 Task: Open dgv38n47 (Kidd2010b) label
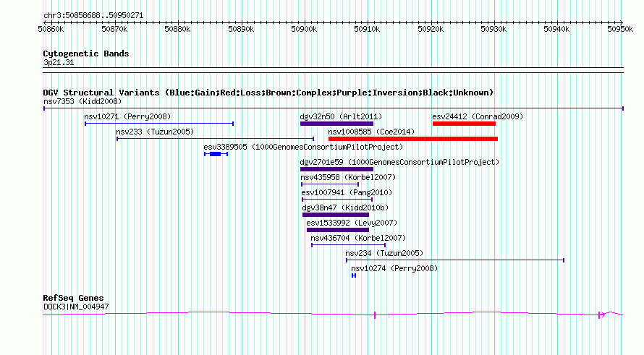pos(345,208)
